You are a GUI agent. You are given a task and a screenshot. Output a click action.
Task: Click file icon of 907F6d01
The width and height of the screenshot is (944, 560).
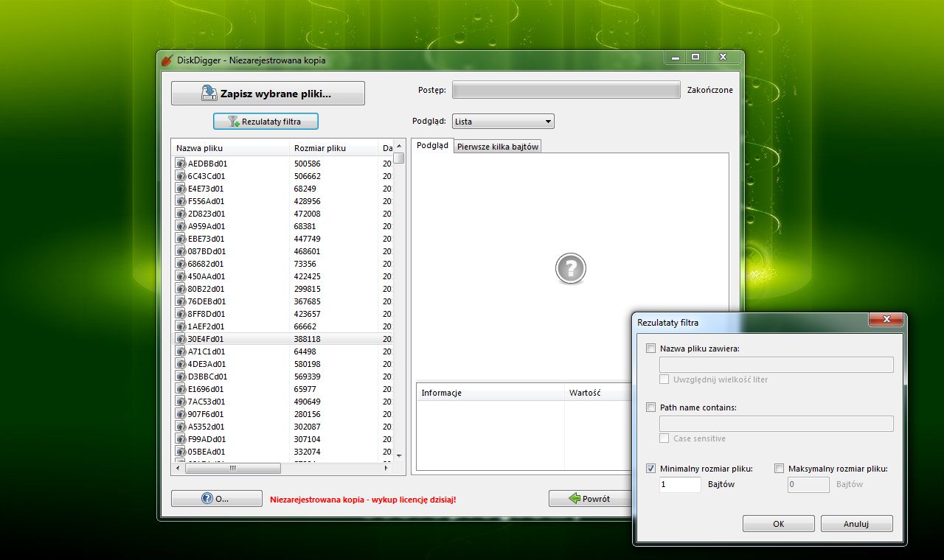pos(181,414)
